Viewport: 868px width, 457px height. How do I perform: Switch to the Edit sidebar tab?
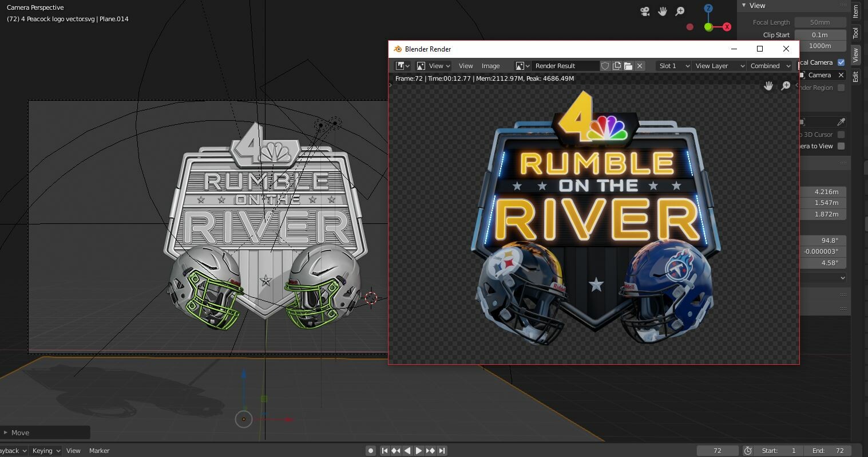(x=856, y=77)
